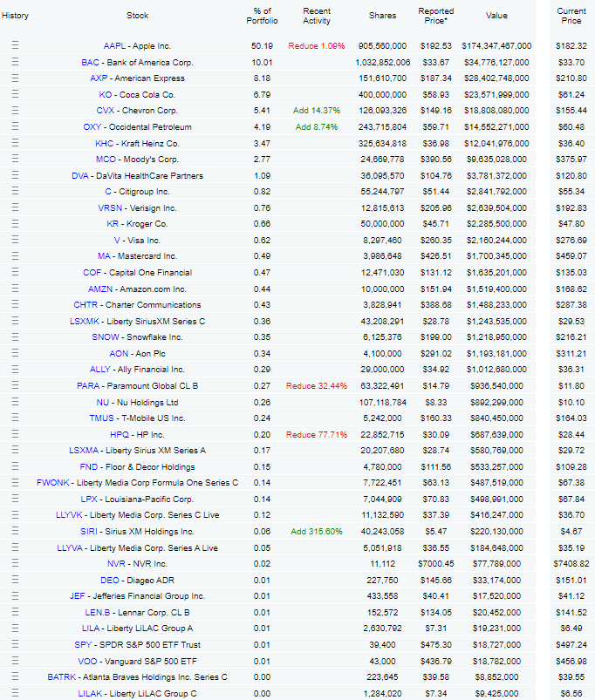
Task: Select the $174,347,467,000 value cell
Action: [496, 46]
